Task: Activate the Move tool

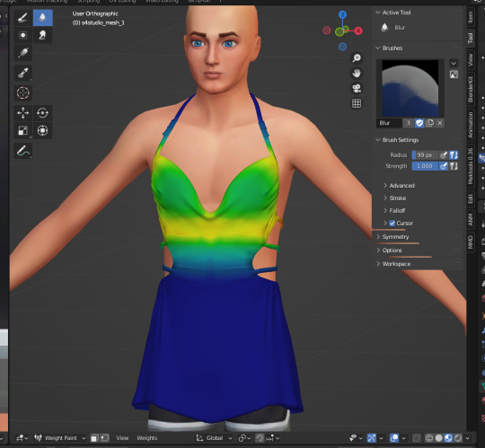Action: pyautogui.click(x=23, y=113)
